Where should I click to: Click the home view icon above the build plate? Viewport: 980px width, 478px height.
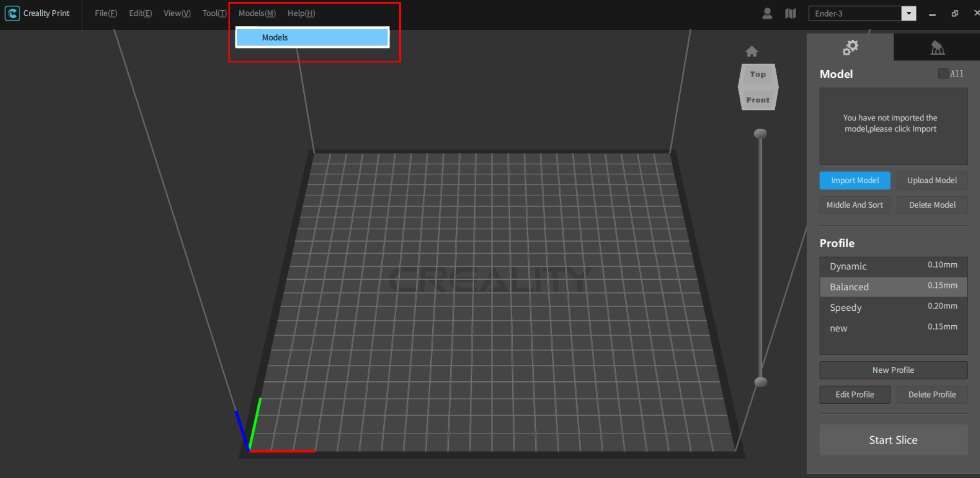(752, 51)
